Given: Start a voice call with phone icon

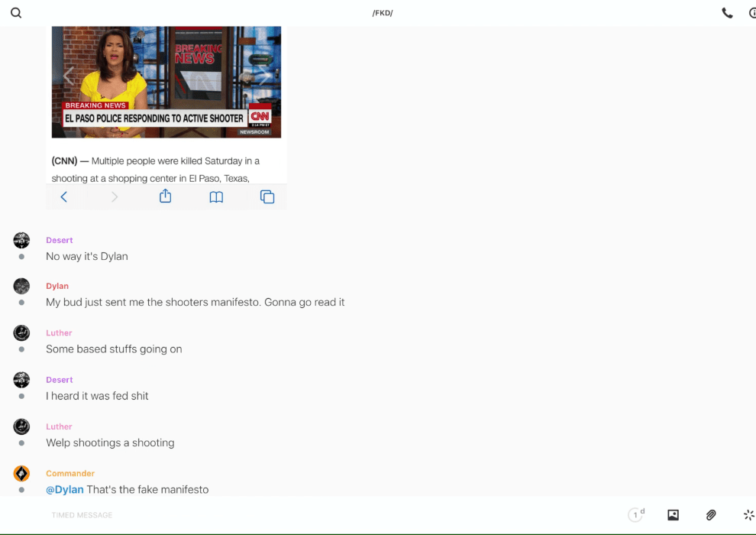Looking at the screenshot, I should pos(727,13).
